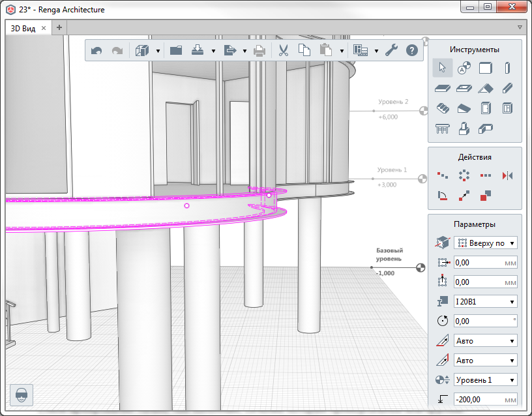The image size is (532, 416).
Task: Click the Mirror action icon
Action: (508, 175)
